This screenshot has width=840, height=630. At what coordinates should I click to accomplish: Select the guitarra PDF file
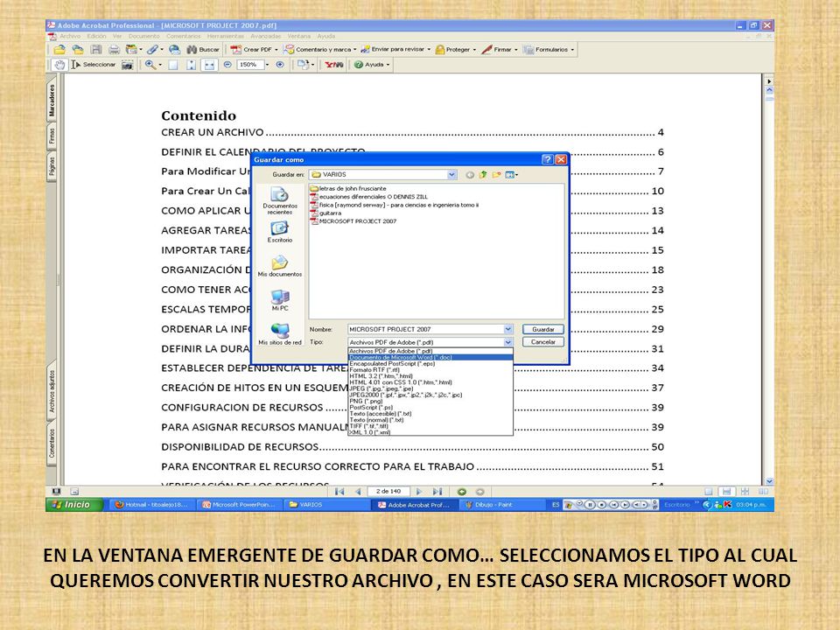[x=325, y=213]
